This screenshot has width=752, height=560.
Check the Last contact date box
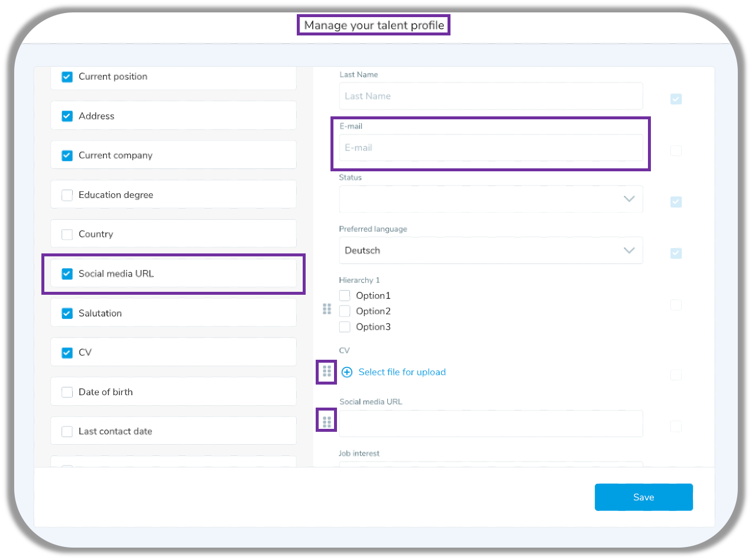pyautogui.click(x=67, y=432)
